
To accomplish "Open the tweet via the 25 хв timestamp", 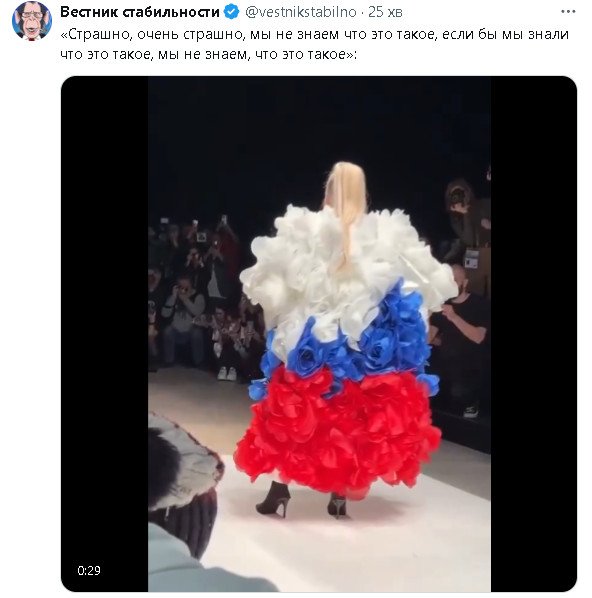I will [385, 12].
